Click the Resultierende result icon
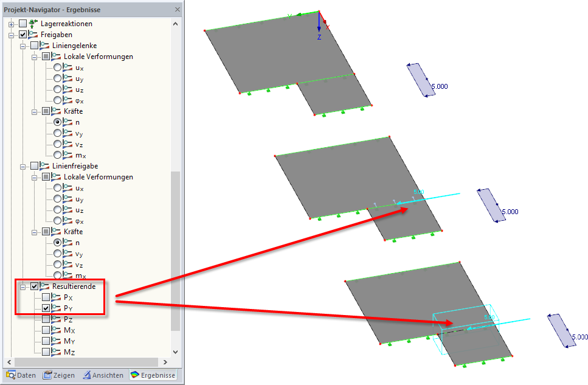The height and width of the screenshot is (385, 588). pyautogui.click(x=44, y=286)
